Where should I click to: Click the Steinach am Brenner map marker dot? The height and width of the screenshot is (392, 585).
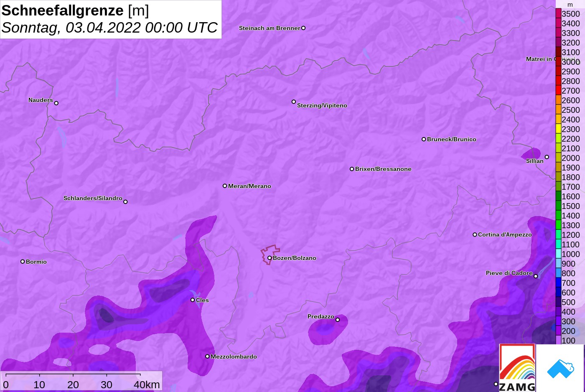(303, 28)
